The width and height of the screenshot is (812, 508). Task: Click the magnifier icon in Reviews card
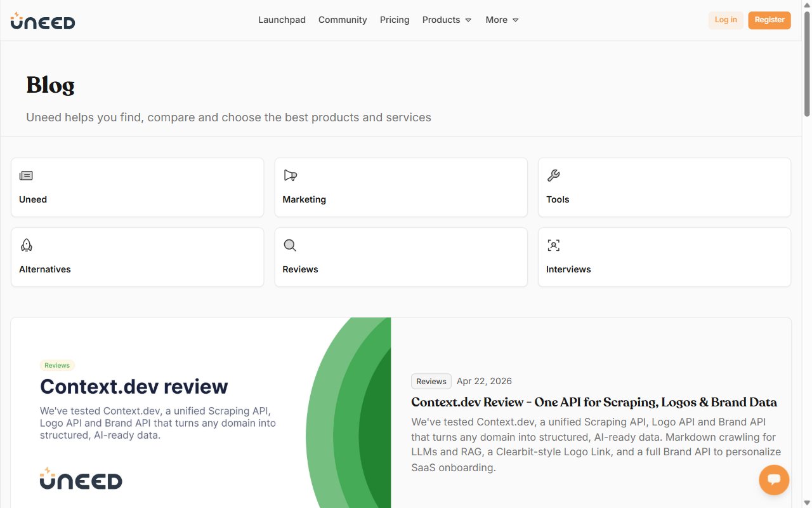(290, 245)
